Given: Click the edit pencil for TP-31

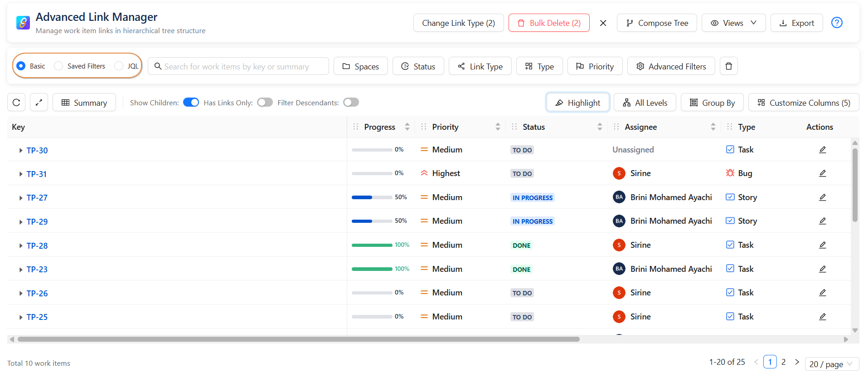Looking at the screenshot, I should [x=822, y=173].
